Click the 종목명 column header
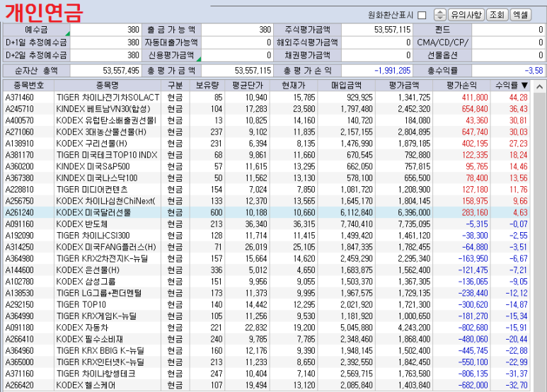 pos(108,85)
